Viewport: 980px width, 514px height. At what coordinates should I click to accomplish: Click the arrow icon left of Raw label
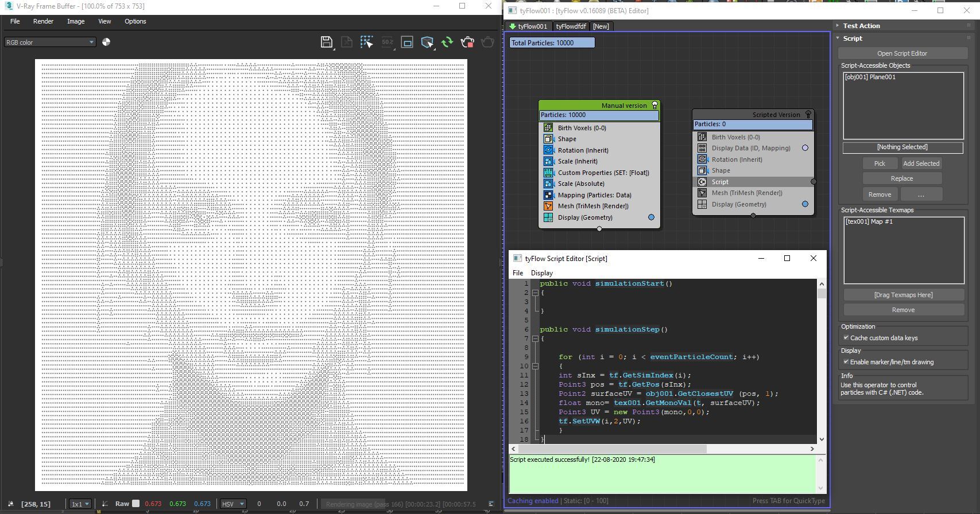click(105, 504)
